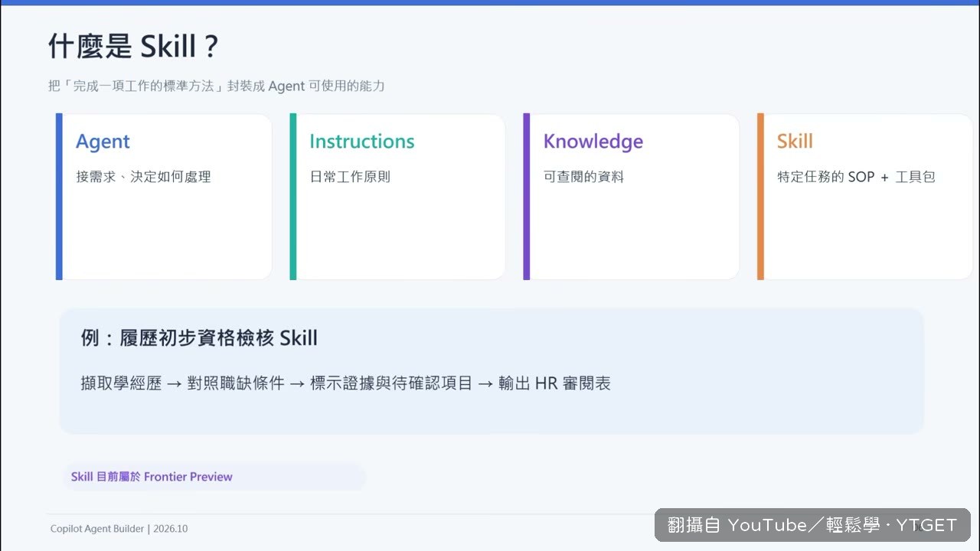The height and width of the screenshot is (551, 980).
Task: Select the text "特定任務的 SOP + 工具包"
Action: point(856,177)
